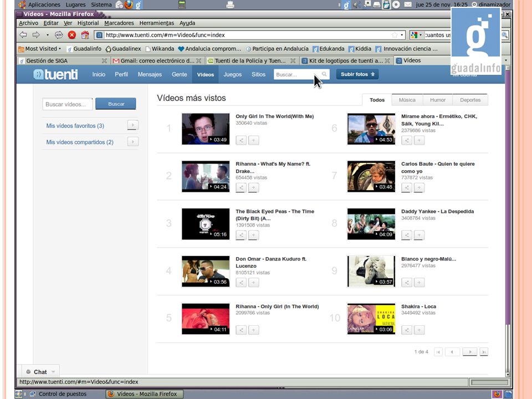The image size is (532, 399).
Task: Open the Most Visited bookmarks dropdown
Action: 39,49
